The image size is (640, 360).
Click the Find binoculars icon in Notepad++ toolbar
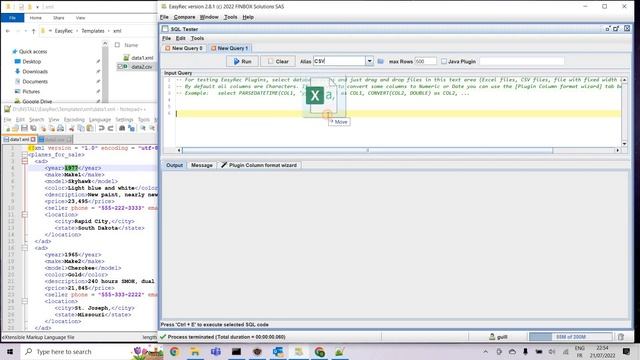[x=122, y=129]
